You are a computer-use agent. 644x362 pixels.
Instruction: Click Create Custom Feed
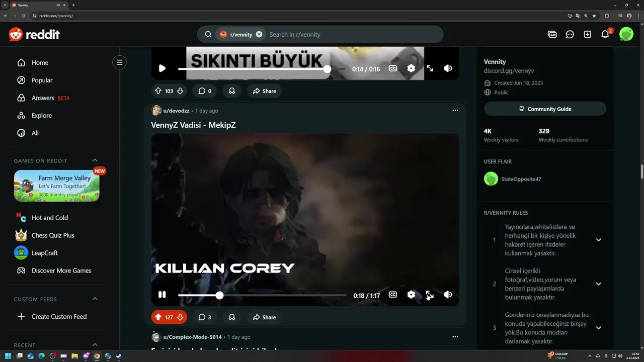(x=59, y=317)
